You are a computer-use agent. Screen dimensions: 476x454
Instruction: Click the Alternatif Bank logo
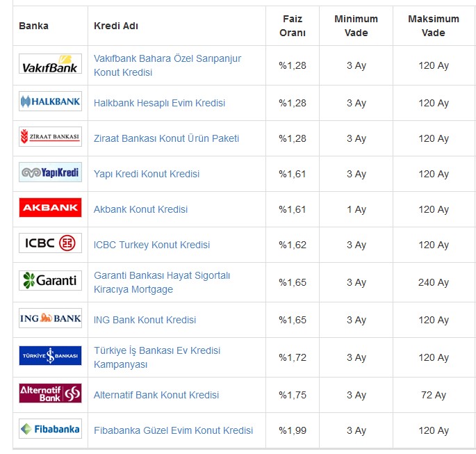click(51, 394)
